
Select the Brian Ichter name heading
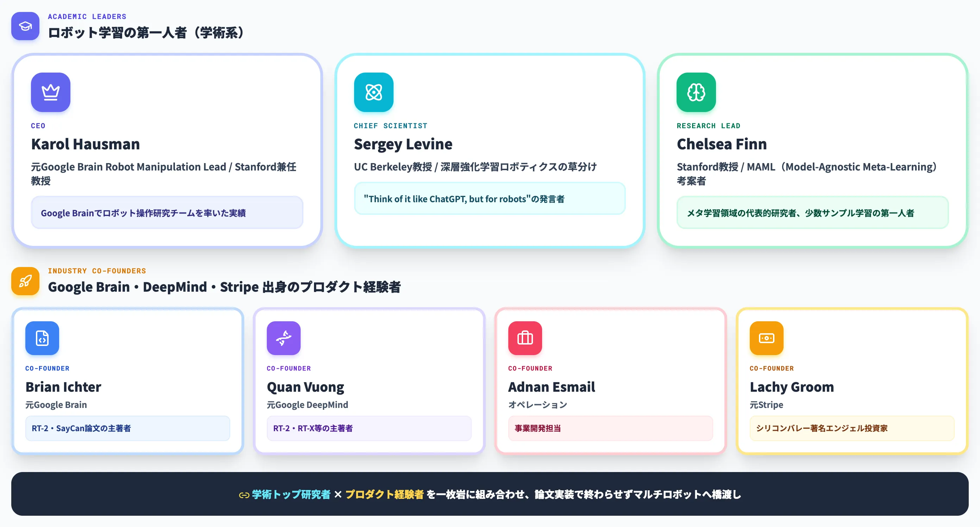63,387
